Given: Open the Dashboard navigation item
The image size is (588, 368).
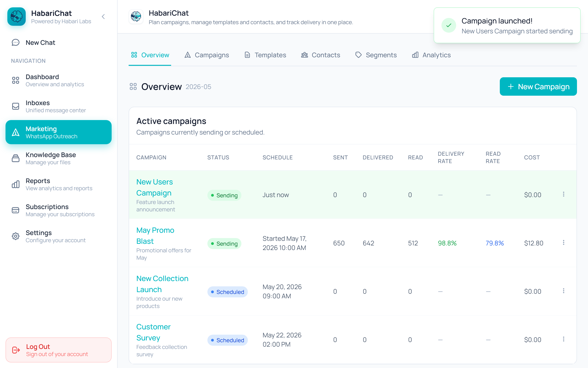Looking at the screenshot, I should 59,80.
